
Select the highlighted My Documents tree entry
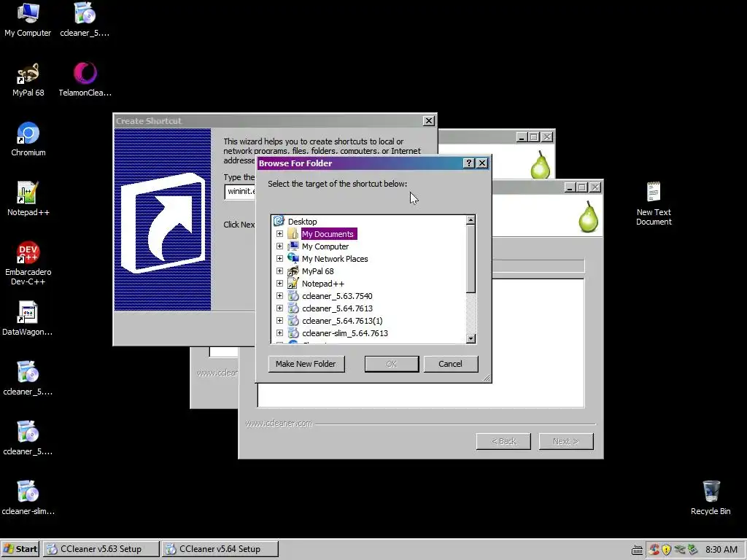pyautogui.click(x=328, y=234)
